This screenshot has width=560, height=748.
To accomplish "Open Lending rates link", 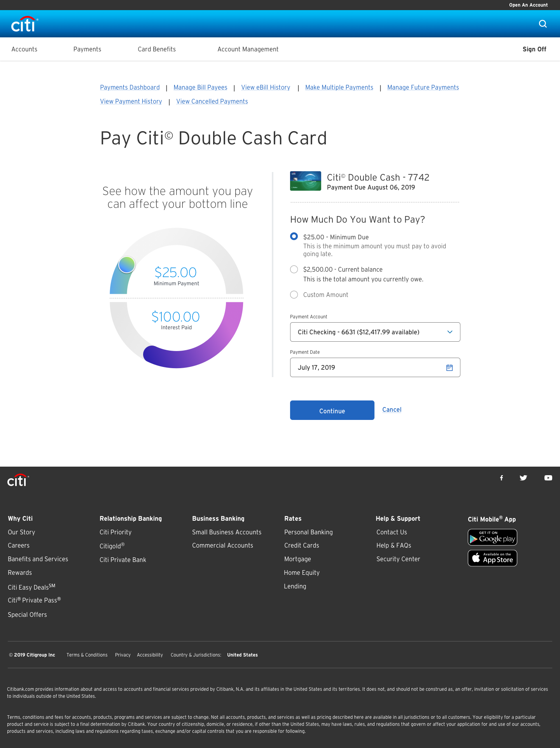I will 295,586.
